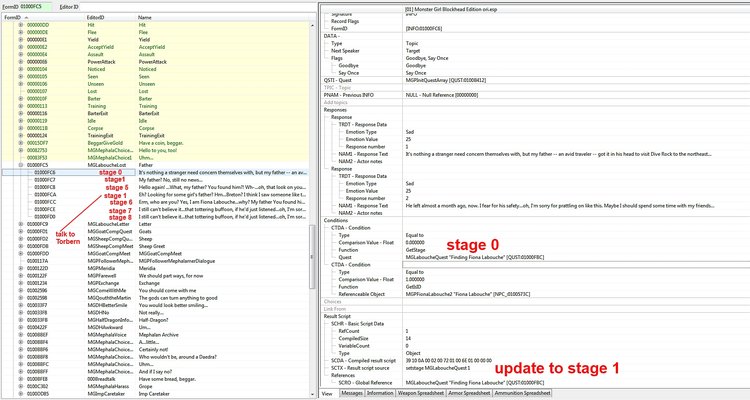Viewport: 750px width, 400px height.
Task: Sort by the FormID column header
Action: (x=44, y=18)
